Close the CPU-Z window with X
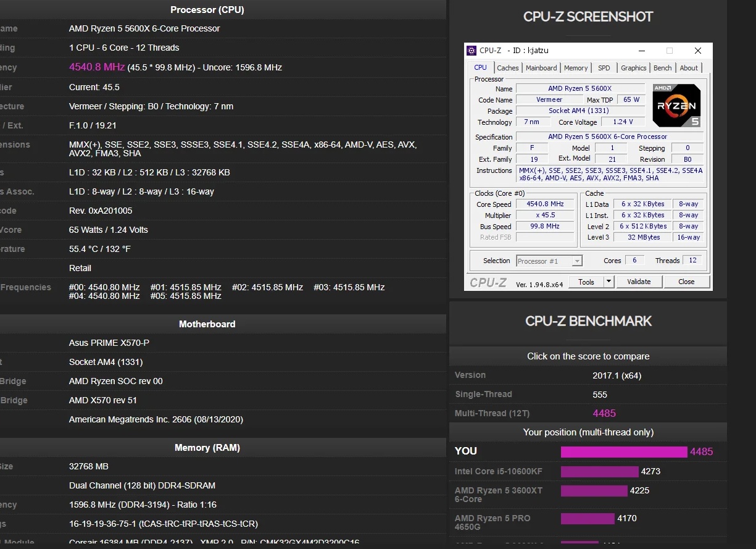The image size is (756, 549). pos(698,51)
